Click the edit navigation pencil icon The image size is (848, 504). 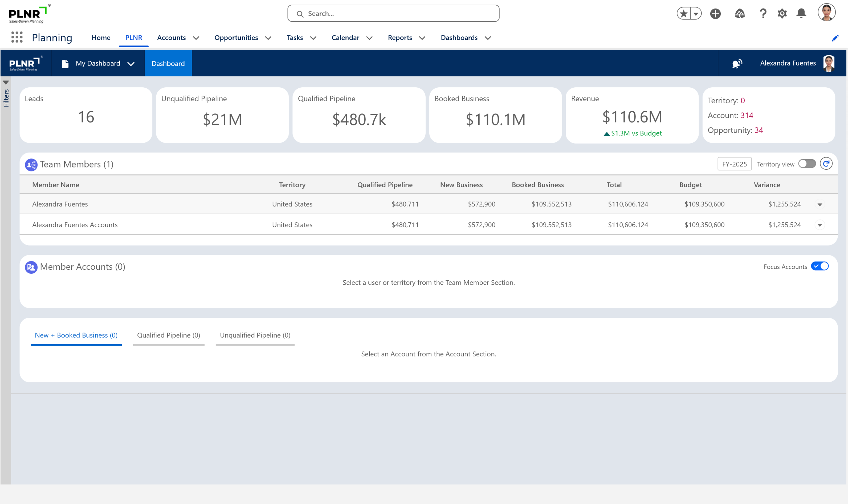tap(835, 38)
